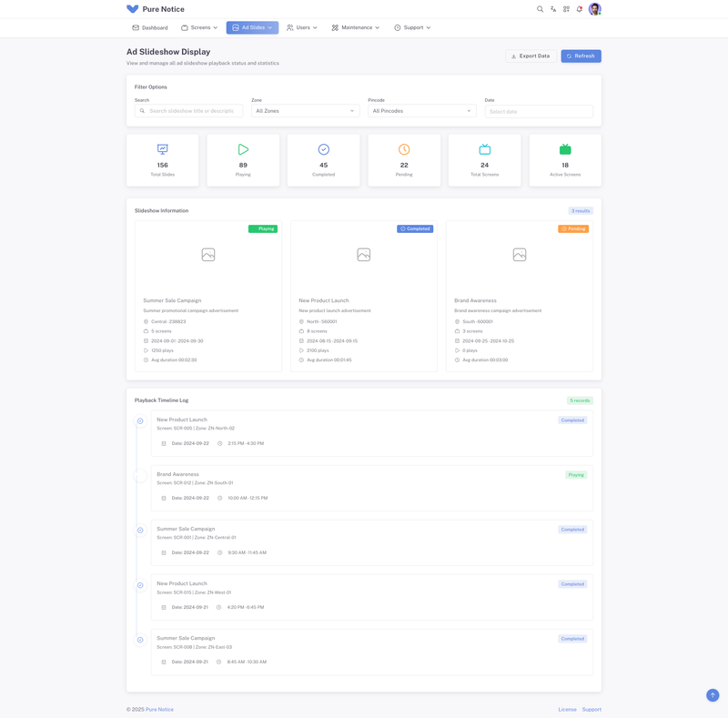The image size is (728, 718).
Task: Open the All Zones dropdown
Action: [305, 111]
